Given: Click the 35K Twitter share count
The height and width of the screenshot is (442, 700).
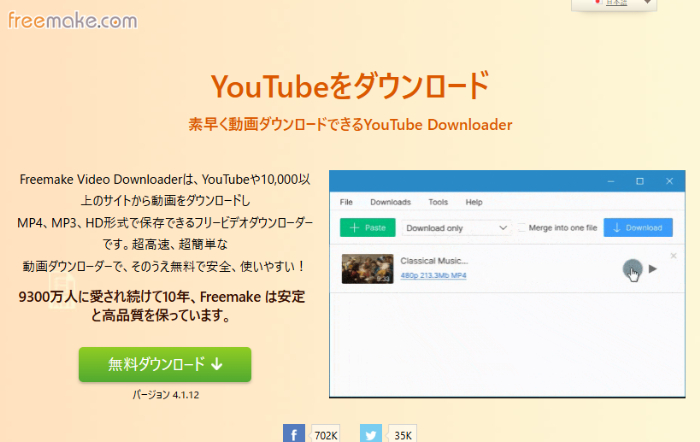Looking at the screenshot, I should (403, 435).
